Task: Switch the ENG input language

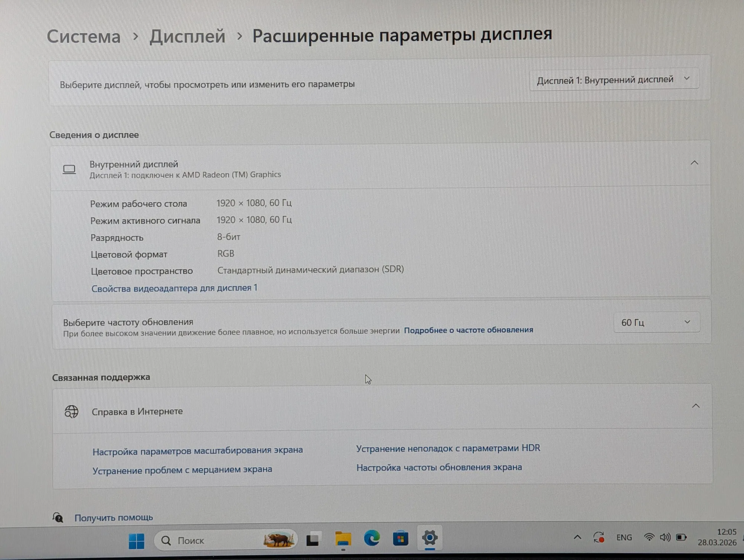Action: [624, 537]
